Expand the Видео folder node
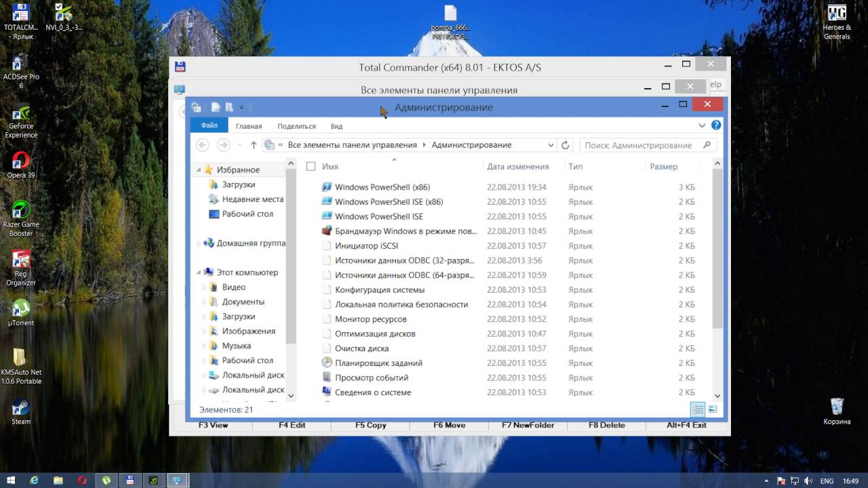868x488 pixels. point(205,287)
